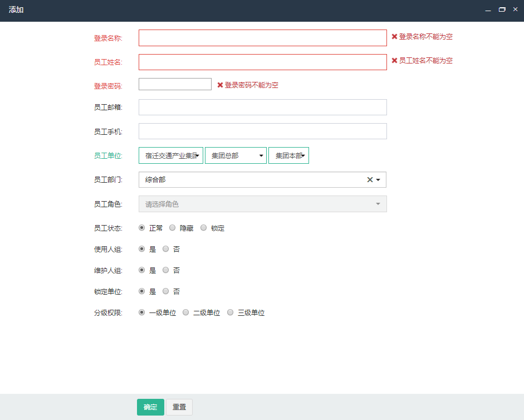This screenshot has width=524, height=420.
Task: Open the 宿迁交通产业集团 unit dropdown
Action: [x=171, y=156]
